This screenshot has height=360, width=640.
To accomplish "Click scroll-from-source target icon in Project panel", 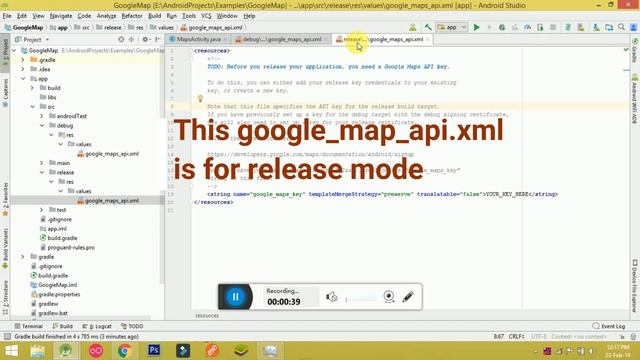I will pyautogui.click(x=121, y=40).
